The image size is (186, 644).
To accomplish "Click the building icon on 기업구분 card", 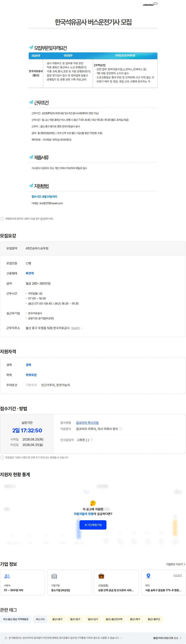I will 54,576.
